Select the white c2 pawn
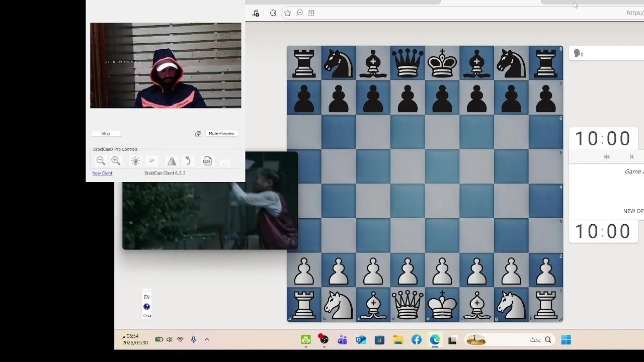 click(x=373, y=270)
